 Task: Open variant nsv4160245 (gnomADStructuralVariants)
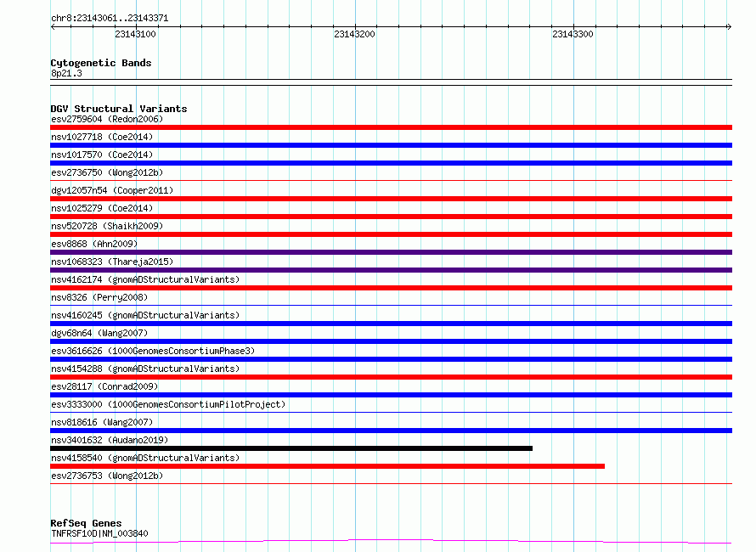(145, 315)
